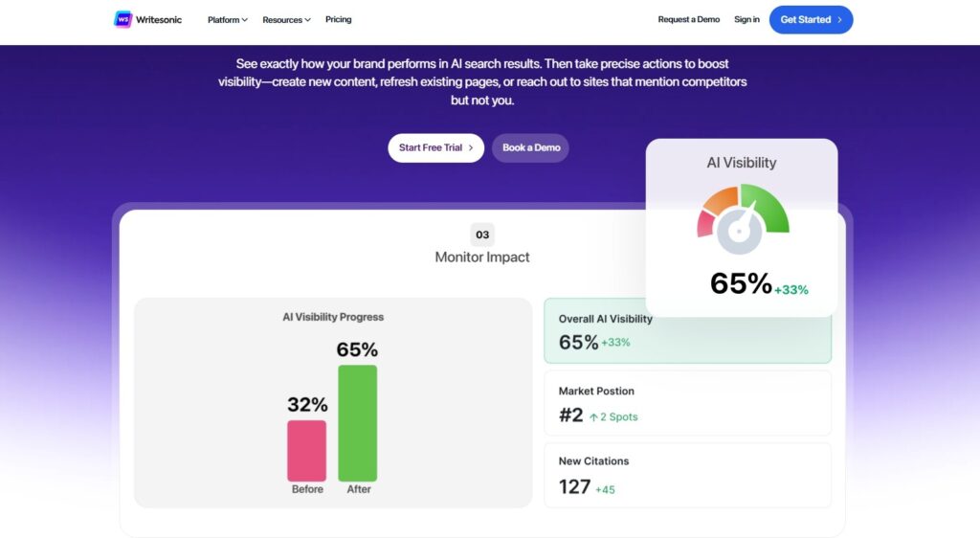Click the pink Before bar
This screenshot has width=980, height=538.
[306, 450]
